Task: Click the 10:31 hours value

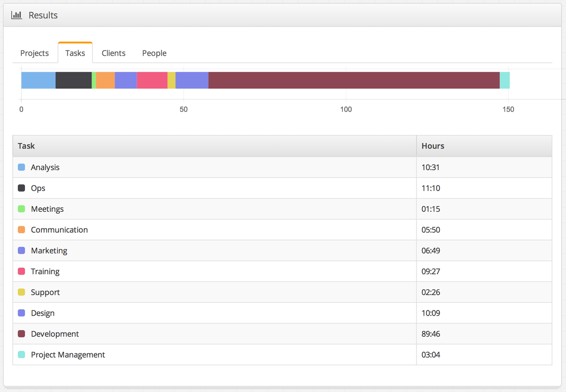Action: [x=431, y=167]
